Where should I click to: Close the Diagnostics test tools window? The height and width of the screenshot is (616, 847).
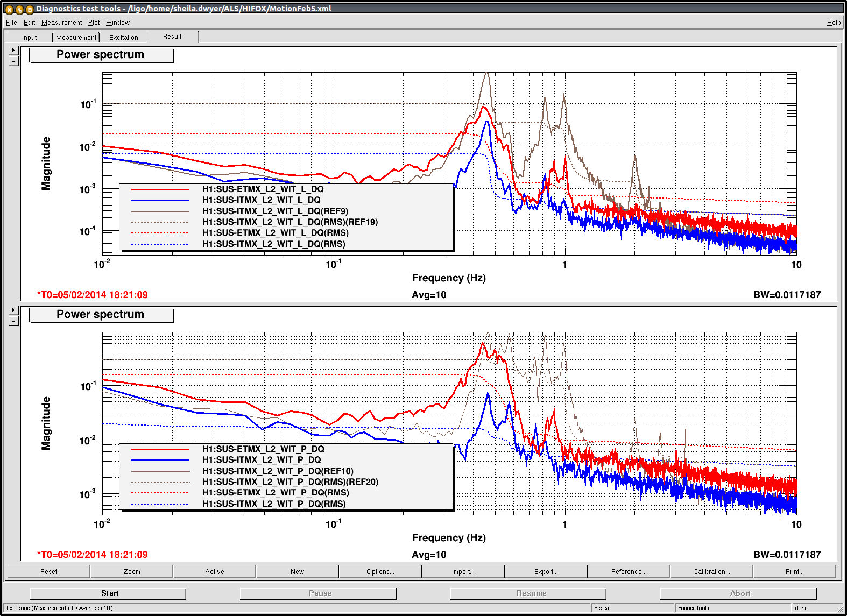click(9, 9)
